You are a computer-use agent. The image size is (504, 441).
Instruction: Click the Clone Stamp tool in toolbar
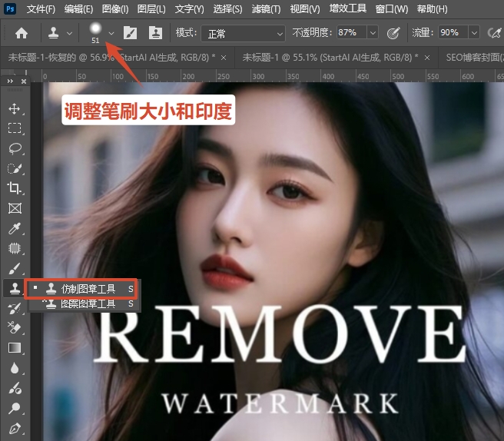coord(14,288)
